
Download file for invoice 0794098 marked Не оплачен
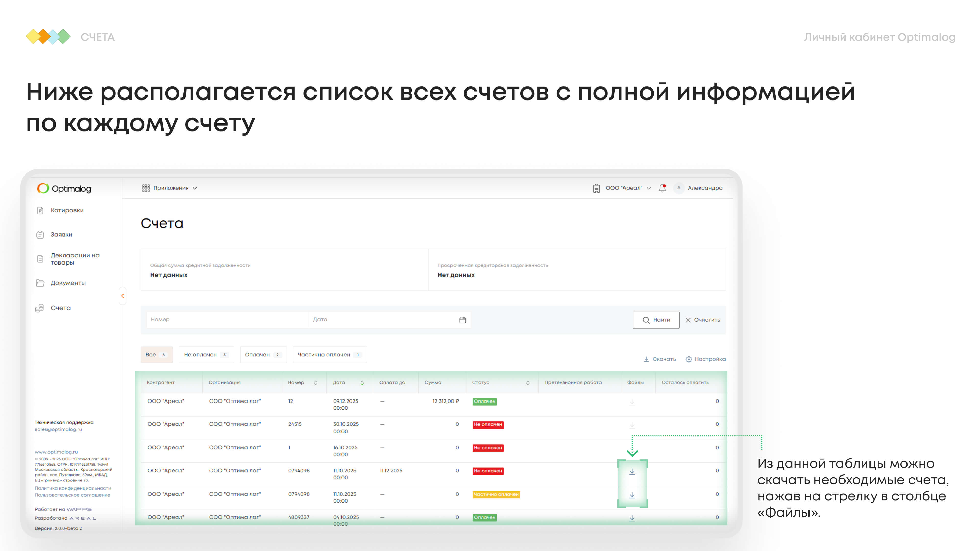point(632,471)
